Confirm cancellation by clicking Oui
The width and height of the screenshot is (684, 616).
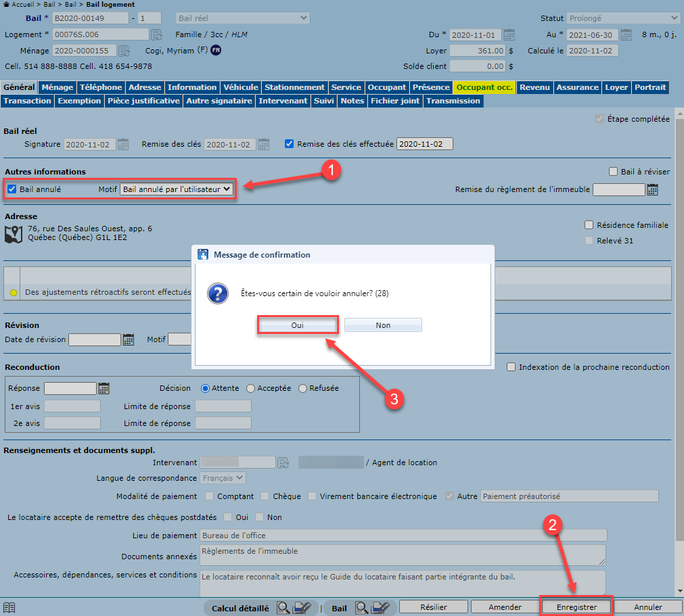point(297,325)
